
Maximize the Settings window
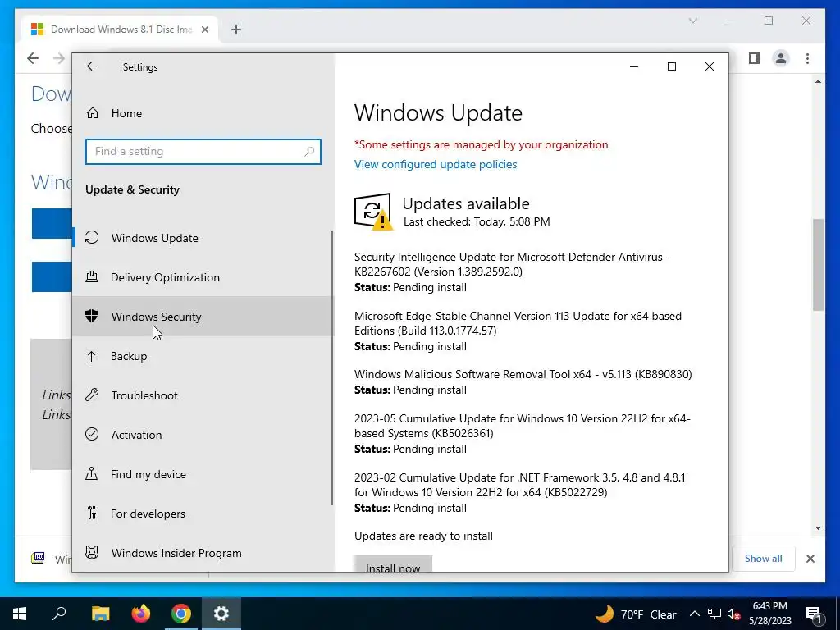pyautogui.click(x=672, y=66)
